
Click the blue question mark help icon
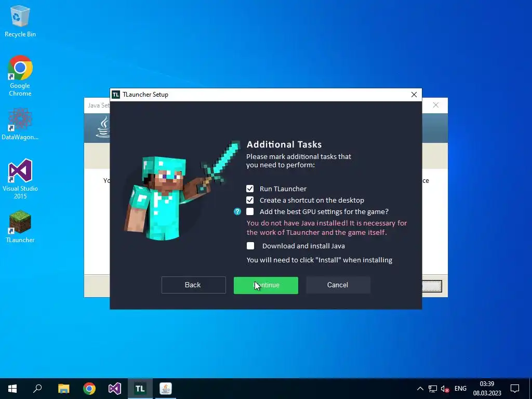click(237, 212)
